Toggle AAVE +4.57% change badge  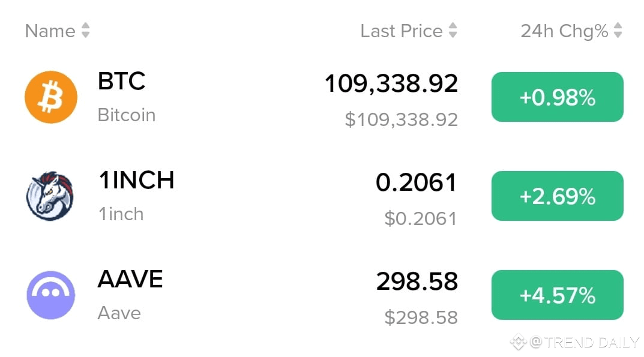click(x=558, y=295)
